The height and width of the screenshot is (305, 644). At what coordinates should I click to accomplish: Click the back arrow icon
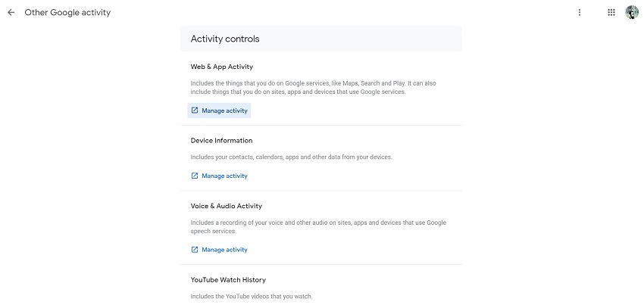coord(11,13)
